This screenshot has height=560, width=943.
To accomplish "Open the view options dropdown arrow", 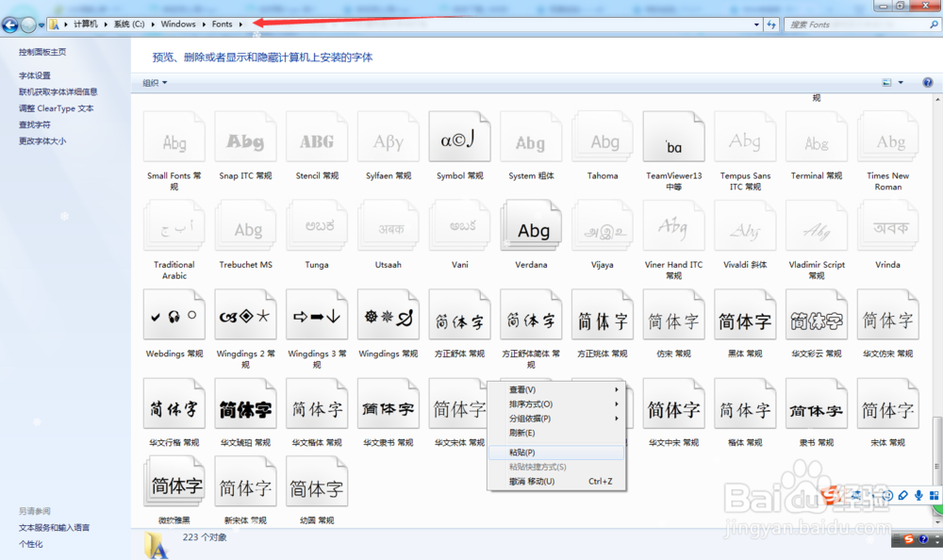I will (901, 82).
